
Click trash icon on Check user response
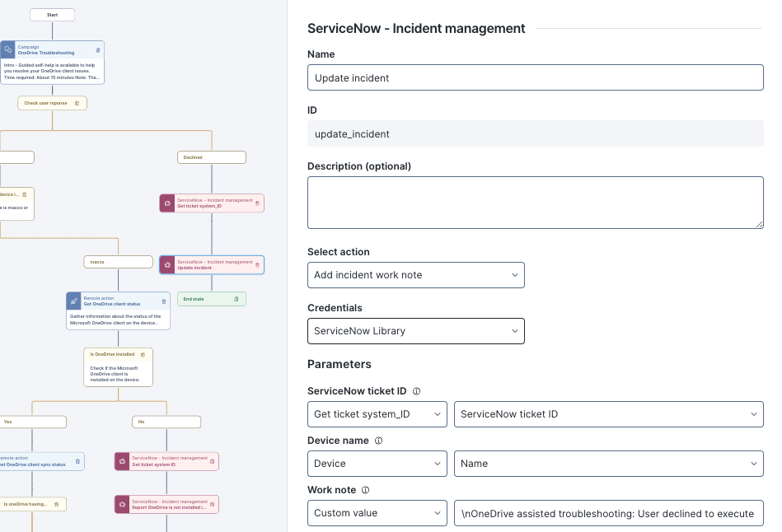click(77, 103)
